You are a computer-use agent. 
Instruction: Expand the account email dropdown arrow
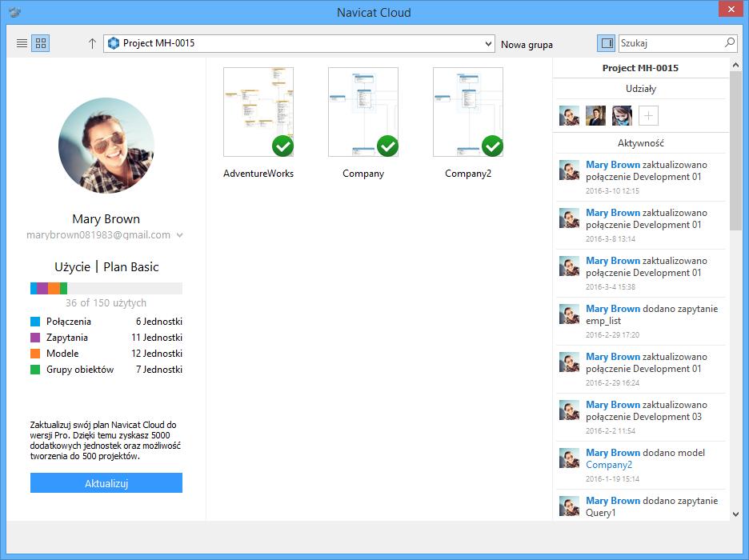coord(179,235)
